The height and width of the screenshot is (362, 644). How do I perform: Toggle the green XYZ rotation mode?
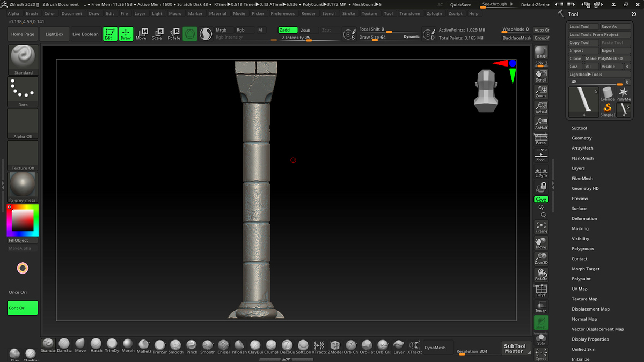[541, 200]
